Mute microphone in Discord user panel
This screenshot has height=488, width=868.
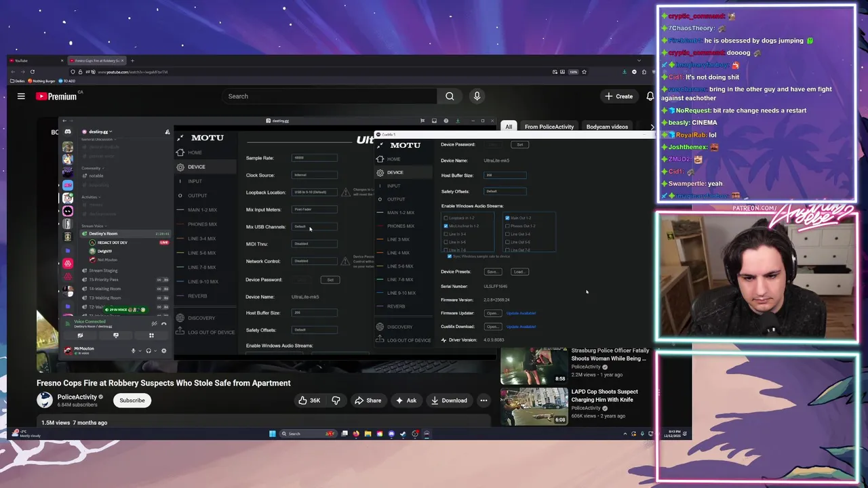coord(133,350)
